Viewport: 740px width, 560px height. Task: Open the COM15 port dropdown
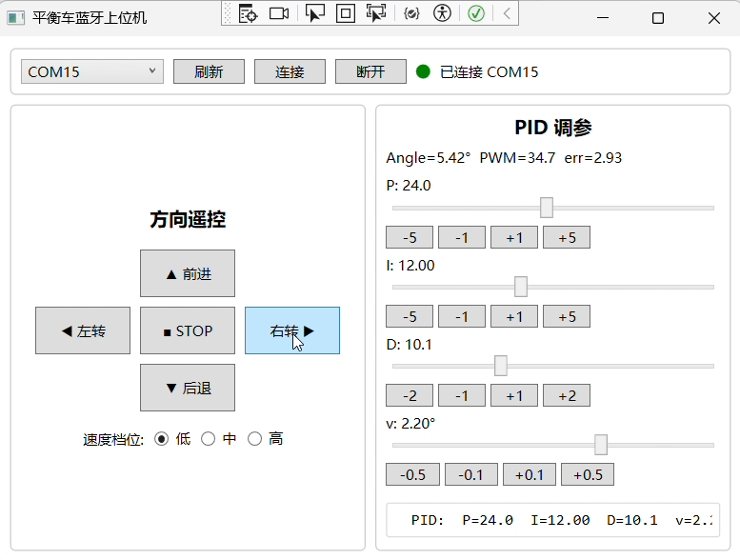click(92, 71)
